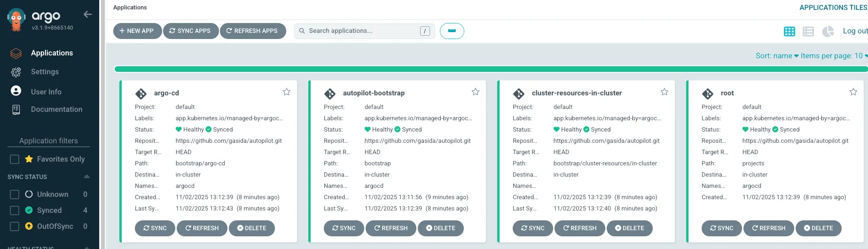This screenshot has height=249, width=868.
Task: Click DELETE on argo-cd card
Action: (x=252, y=228)
